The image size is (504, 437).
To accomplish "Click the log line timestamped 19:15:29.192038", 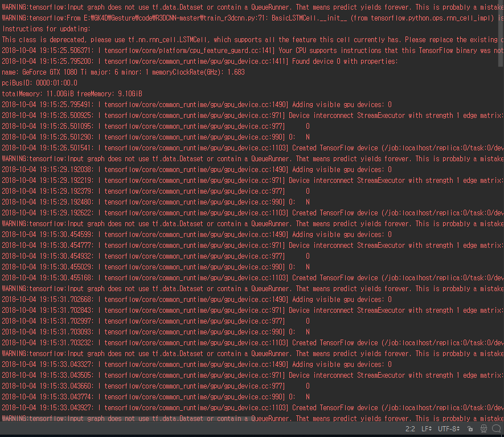I will pos(196,169).
